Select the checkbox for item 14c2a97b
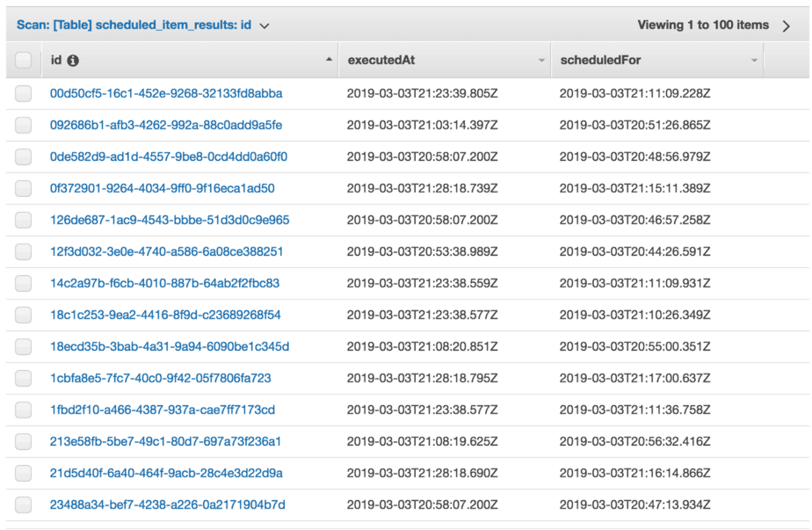Screen dimensions: 812x530 coord(23,284)
